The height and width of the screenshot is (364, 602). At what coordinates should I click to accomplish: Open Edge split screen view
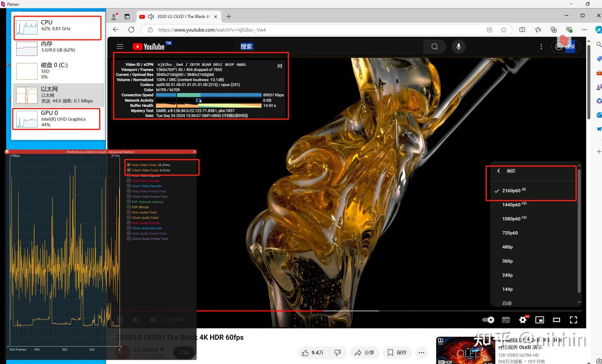(x=522, y=30)
